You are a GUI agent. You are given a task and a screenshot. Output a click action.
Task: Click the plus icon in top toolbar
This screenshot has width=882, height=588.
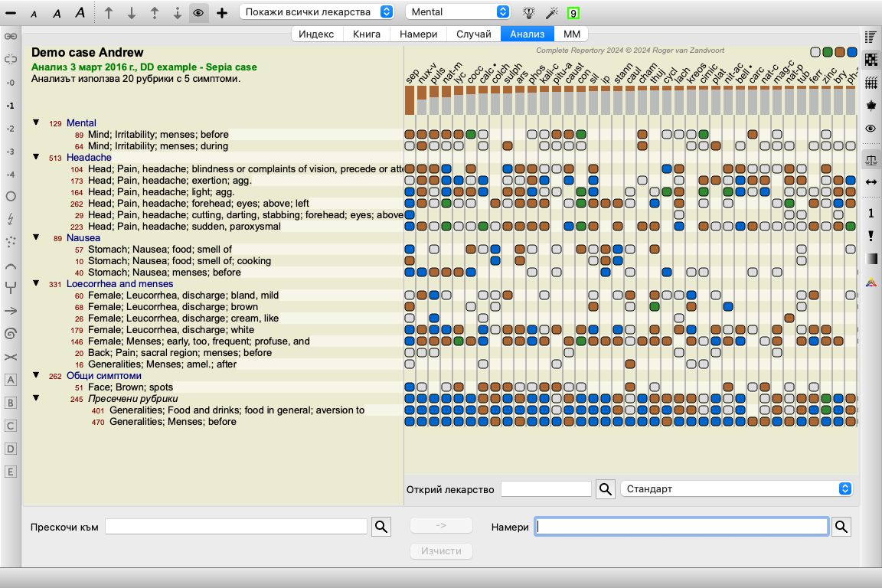222,12
